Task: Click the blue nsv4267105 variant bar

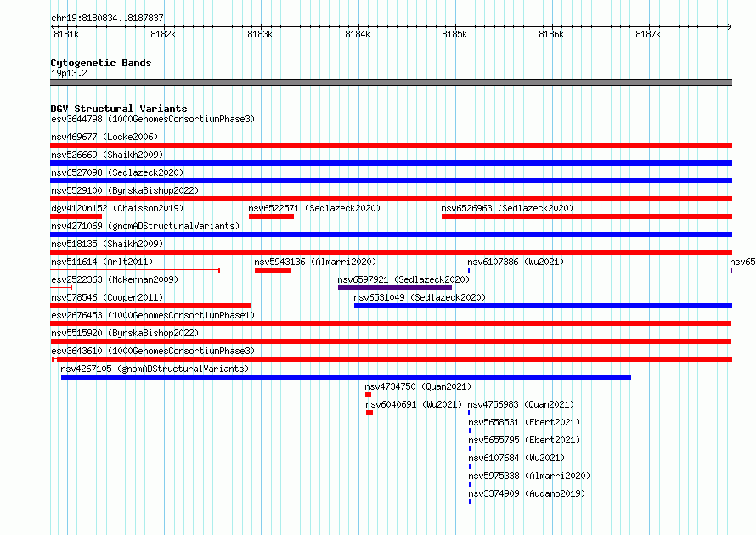Action: click(x=346, y=377)
